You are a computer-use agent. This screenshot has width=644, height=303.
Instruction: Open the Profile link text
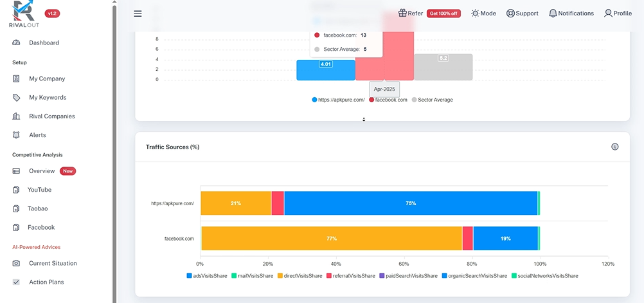point(623,13)
